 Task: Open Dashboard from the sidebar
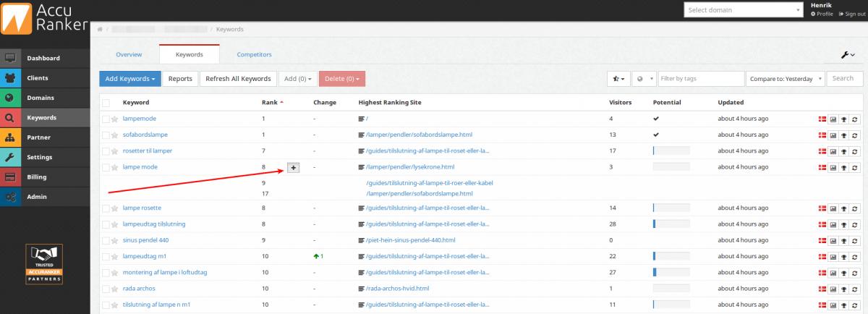tap(45, 58)
